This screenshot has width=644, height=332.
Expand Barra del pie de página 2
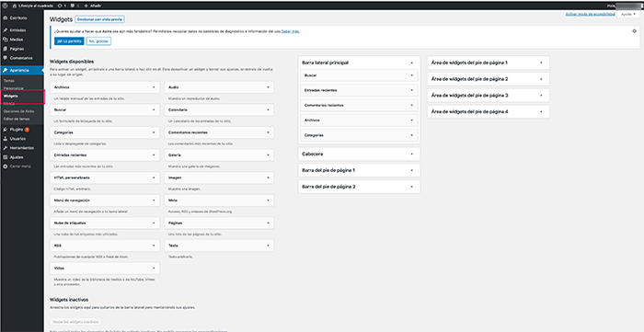point(411,187)
